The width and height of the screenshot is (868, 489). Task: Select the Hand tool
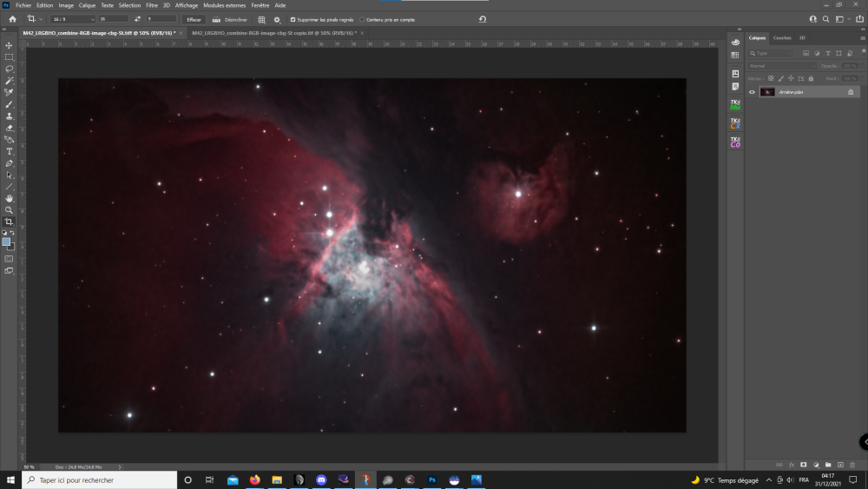click(9, 198)
